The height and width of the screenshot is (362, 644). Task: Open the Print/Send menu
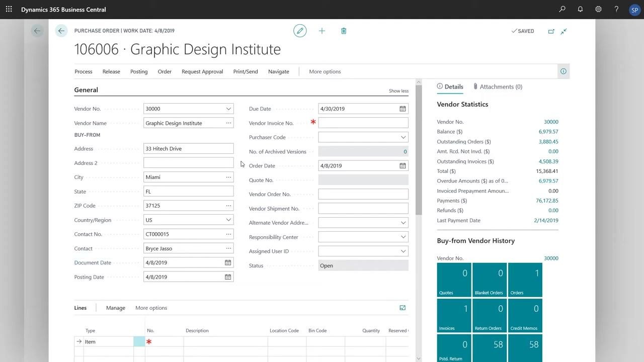(246, 71)
